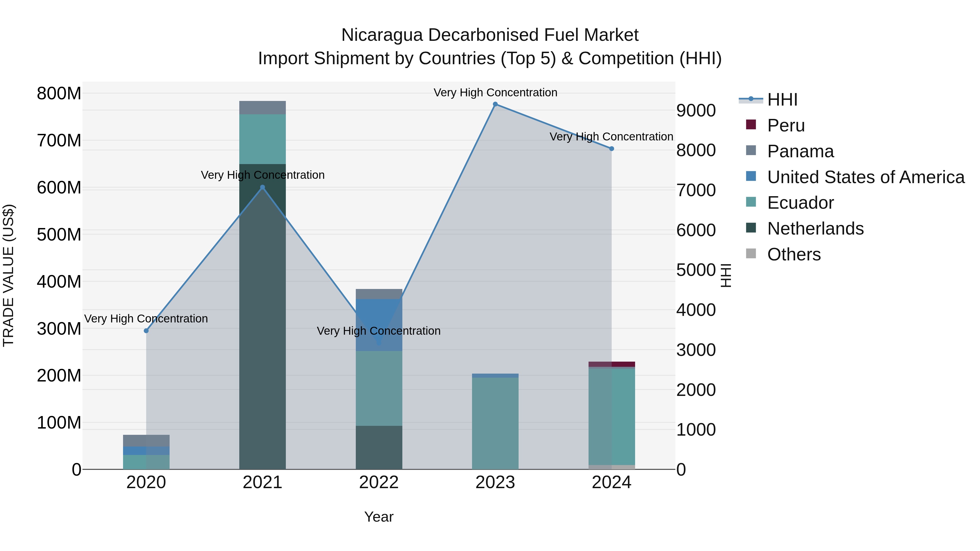Toggle the Others legend entry
Screen dimensions: 980x551
click(x=783, y=254)
